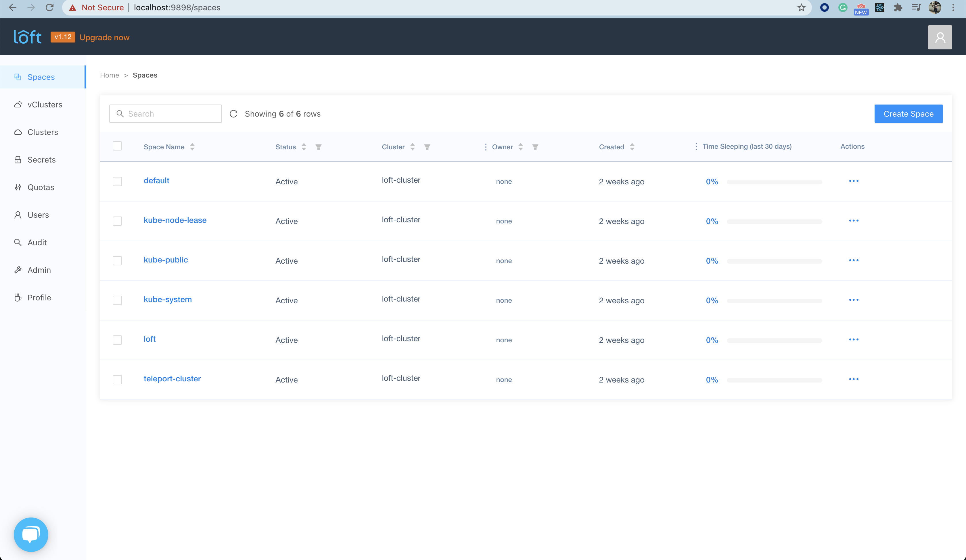966x560 pixels.
Task: Open actions menu for default space
Action: pos(853,181)
